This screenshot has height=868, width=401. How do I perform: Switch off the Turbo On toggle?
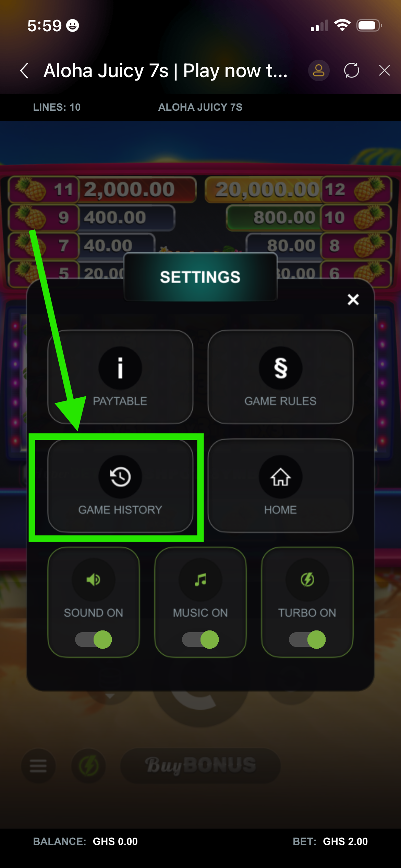[x=307, y=639]
